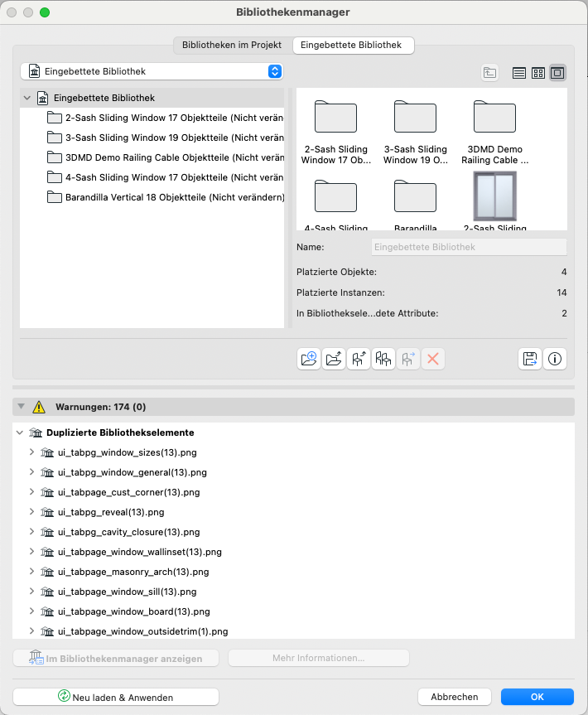Confirm with the OK button
This screenshot has width=588, height=715.
point(537,697)
